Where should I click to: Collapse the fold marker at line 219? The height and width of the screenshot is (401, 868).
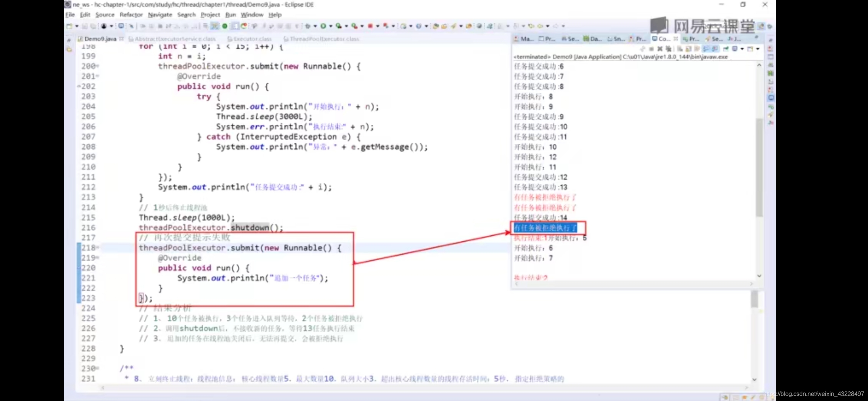point(98,257)
